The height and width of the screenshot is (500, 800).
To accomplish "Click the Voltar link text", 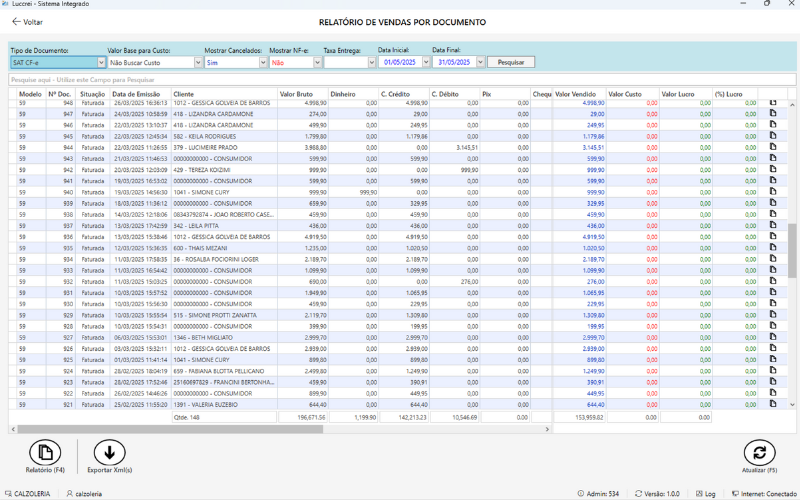I will (33, 22).
